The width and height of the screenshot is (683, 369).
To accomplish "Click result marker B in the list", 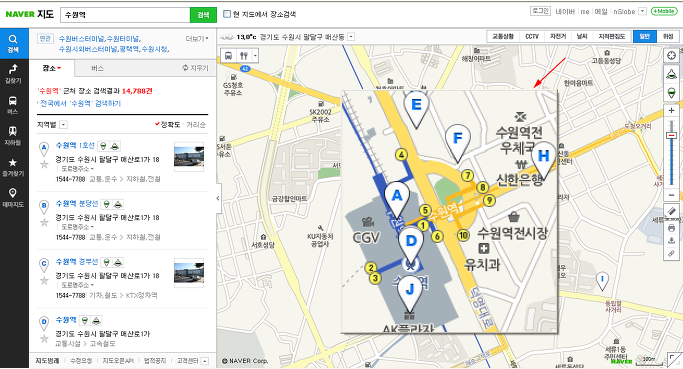I will click(44, 206).
